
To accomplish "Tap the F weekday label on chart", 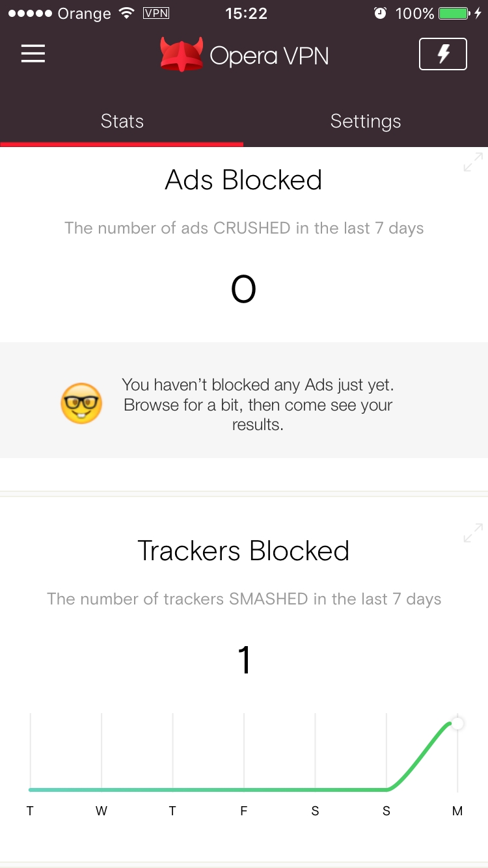I will point(244,811).
